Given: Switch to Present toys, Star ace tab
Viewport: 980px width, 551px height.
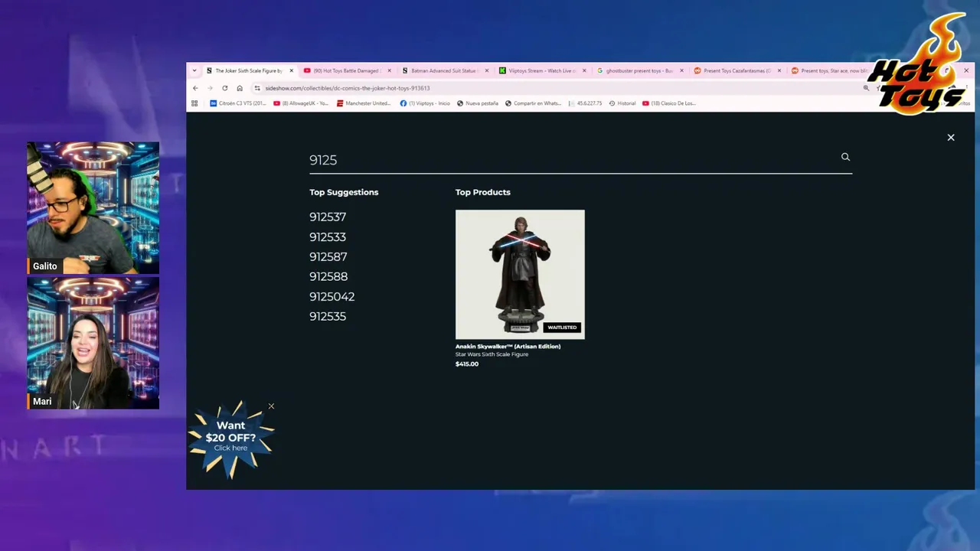Looking at the screenshot, I should pyautogui.click(x=831, y=70).
